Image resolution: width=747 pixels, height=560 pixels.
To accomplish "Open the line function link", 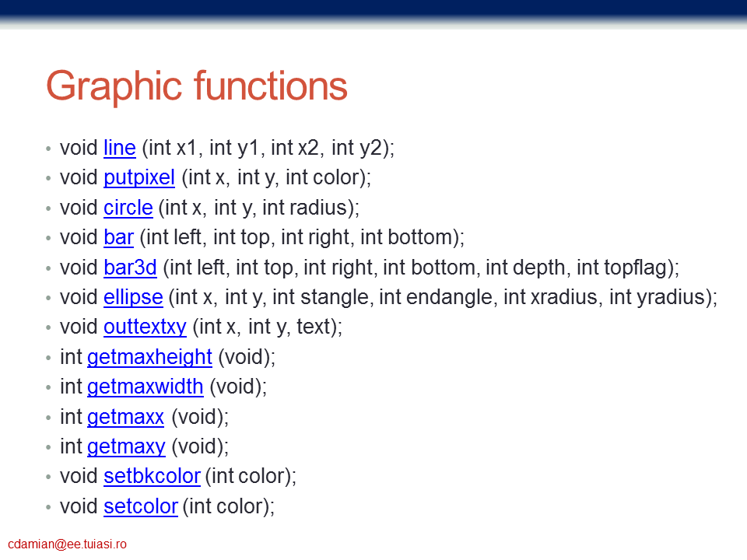I will (120, 148).
